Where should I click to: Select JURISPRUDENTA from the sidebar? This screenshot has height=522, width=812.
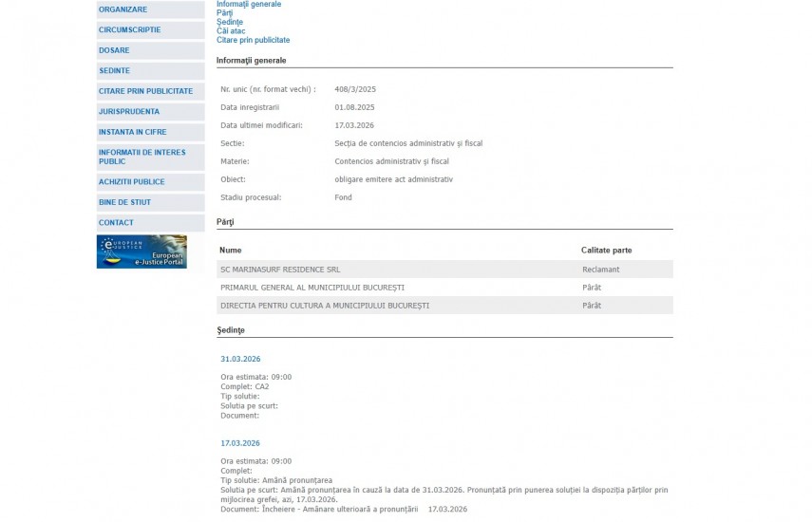click(x=129, y=112)
